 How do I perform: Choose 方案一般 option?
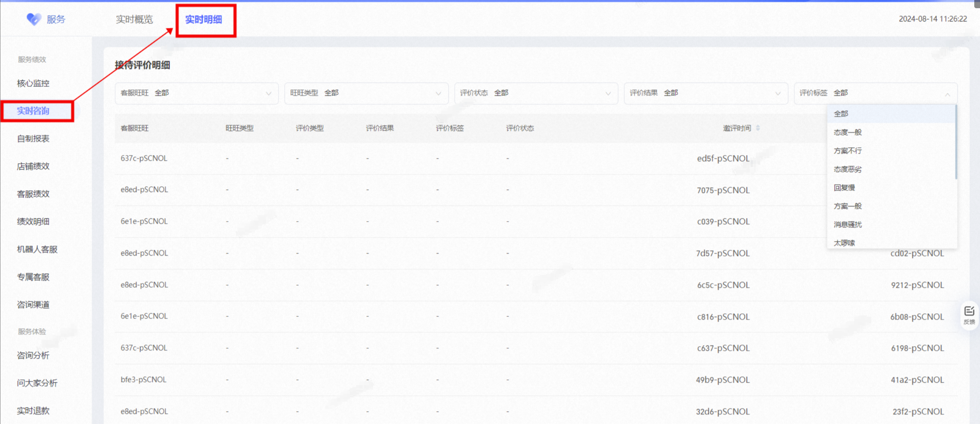(x=892, y=206)
